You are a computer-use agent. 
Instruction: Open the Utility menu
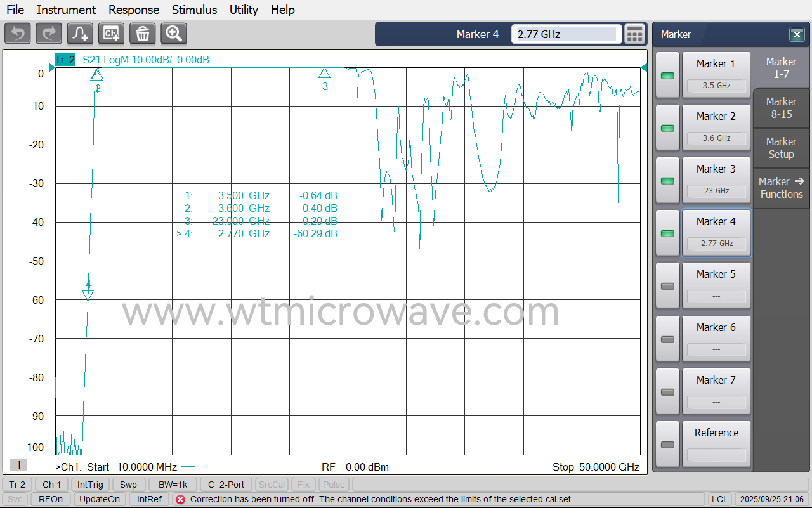pos(243,10)
